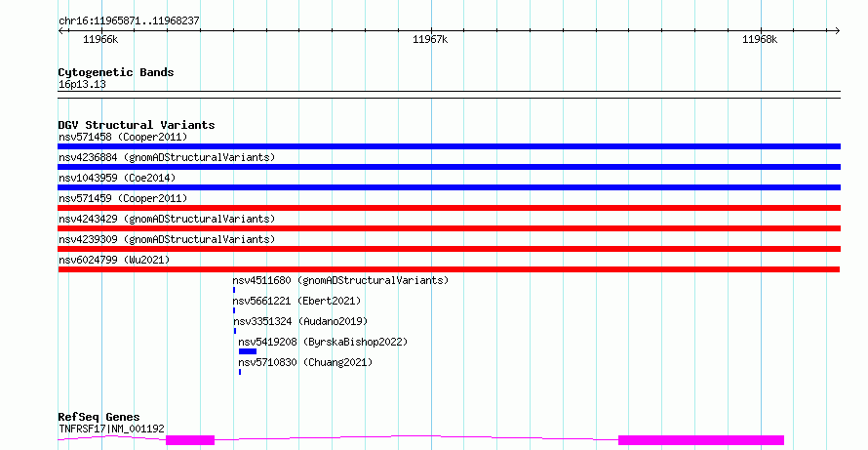Click the 11968k ruler tick label
This screenshot has width=868, height=450.
(x=760, y=39)
